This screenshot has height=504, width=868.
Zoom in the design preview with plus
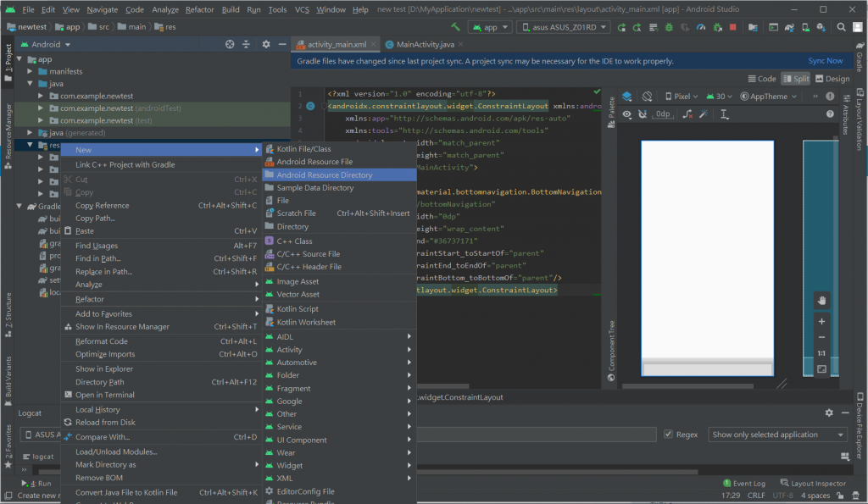click(821, 322)
